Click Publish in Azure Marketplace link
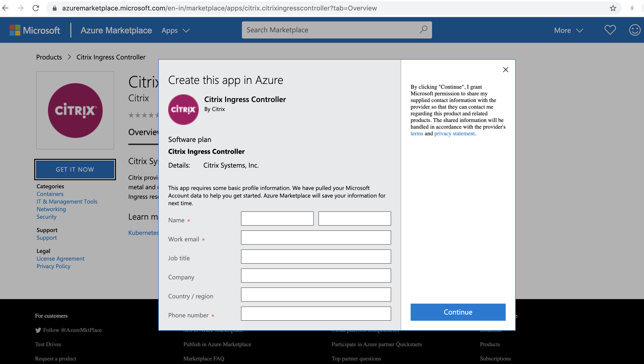This screenshot has width=644, height=364. point(217,344)
